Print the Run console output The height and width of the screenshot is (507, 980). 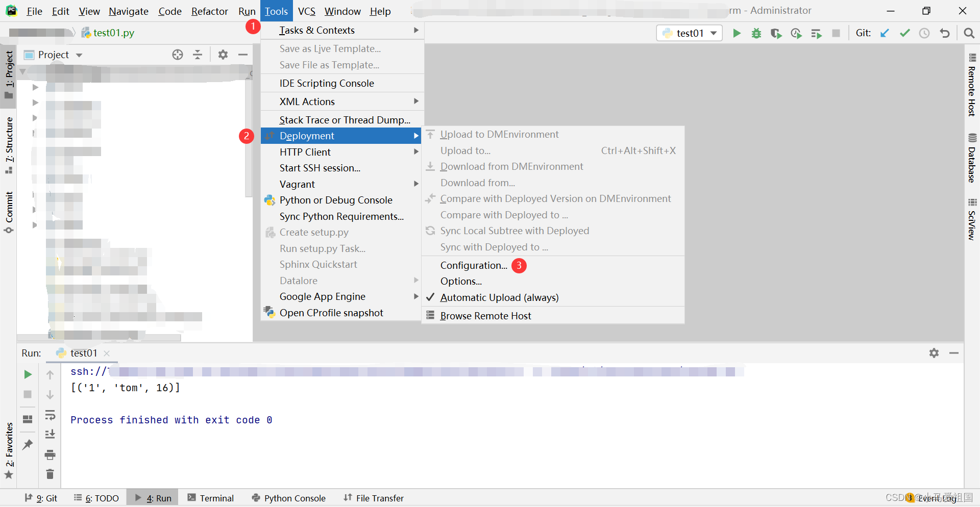(50, 454)
